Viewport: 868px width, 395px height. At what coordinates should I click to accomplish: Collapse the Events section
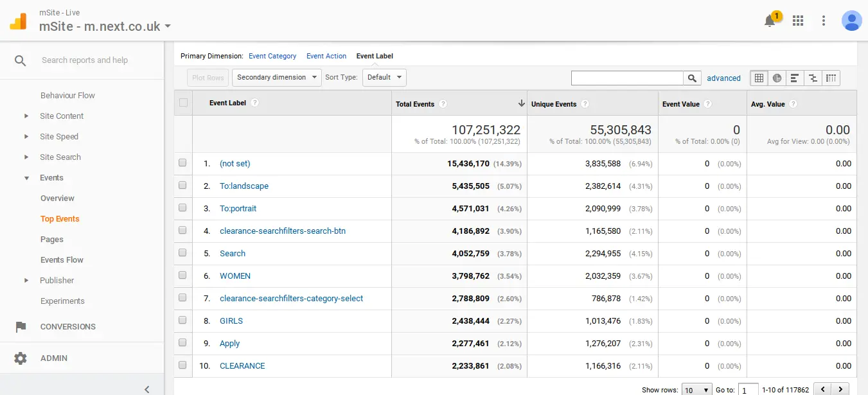coord(26,178)
